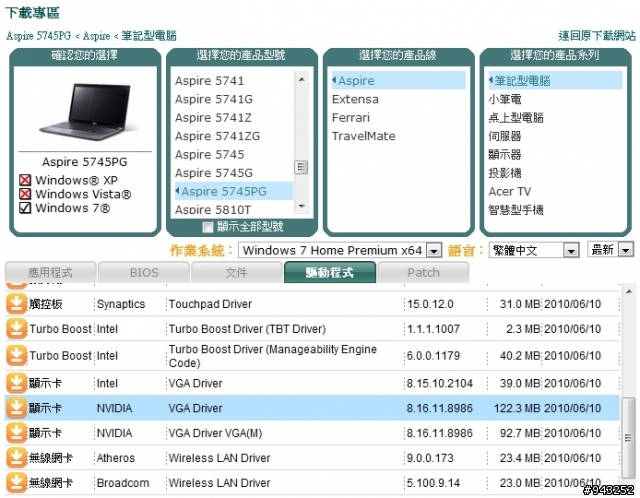The height and width of the screenshot is (498, 640).
Task: Choose the Extensa product line
Action: click(355, 99)
